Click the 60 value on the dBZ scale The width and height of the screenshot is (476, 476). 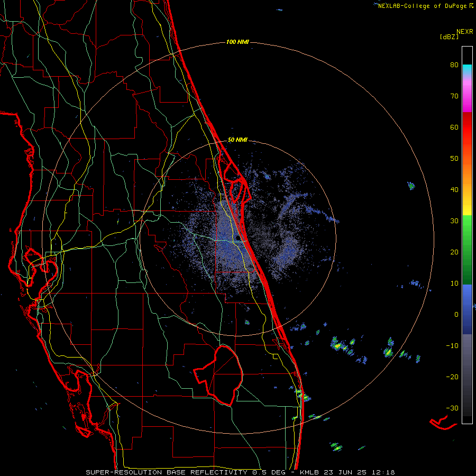454,127
